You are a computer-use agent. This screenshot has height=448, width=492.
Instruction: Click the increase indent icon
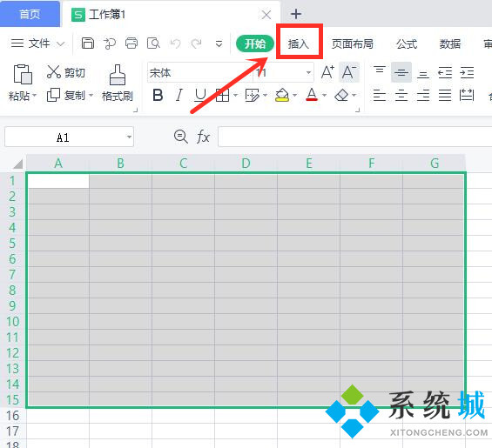(x=467, y=72)
